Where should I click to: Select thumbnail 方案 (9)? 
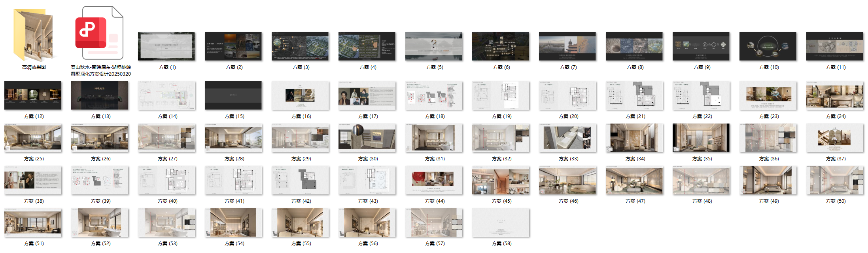[x=701, y=46]
